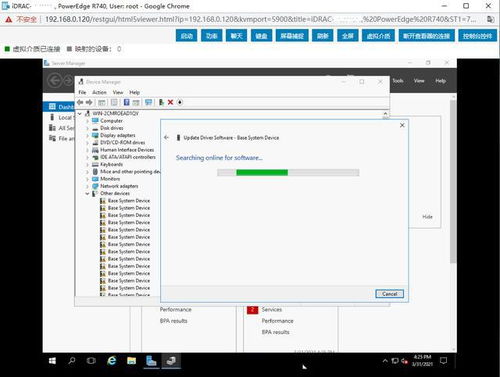Click the searching progress bar
The width and height of the screenshot is (500, 377).
288,172
